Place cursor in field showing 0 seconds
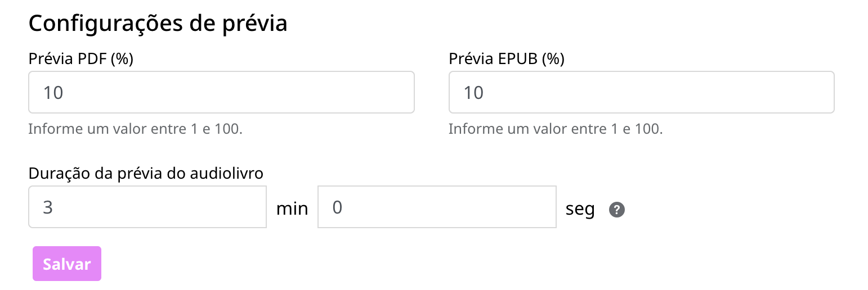 coord(437,207)
